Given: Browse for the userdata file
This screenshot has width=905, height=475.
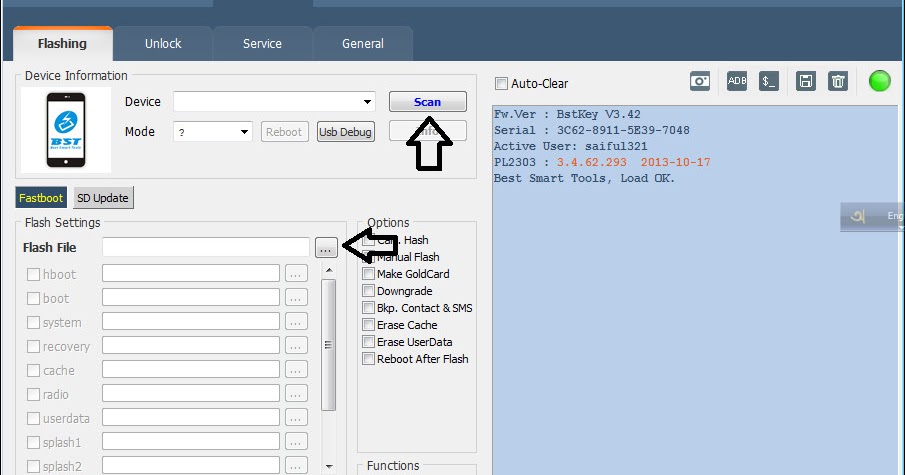Looking at the screenshot, I should [x=296, y=417].
